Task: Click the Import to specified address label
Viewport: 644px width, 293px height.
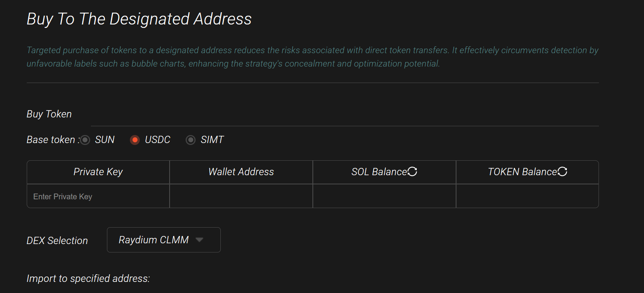Action: point(88,278)
